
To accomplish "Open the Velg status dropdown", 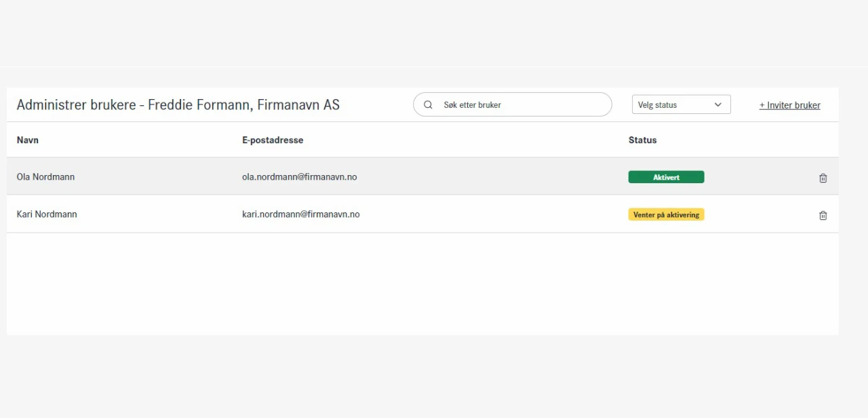I will 681,104.
